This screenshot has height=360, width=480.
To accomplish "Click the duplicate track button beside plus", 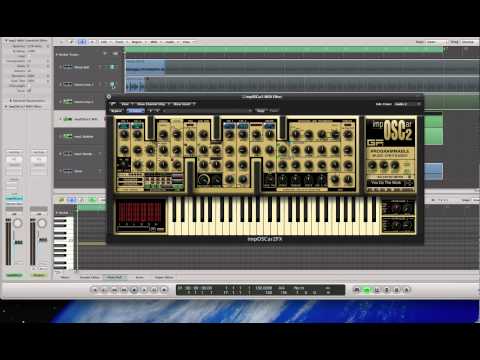I will click(115, 54).
